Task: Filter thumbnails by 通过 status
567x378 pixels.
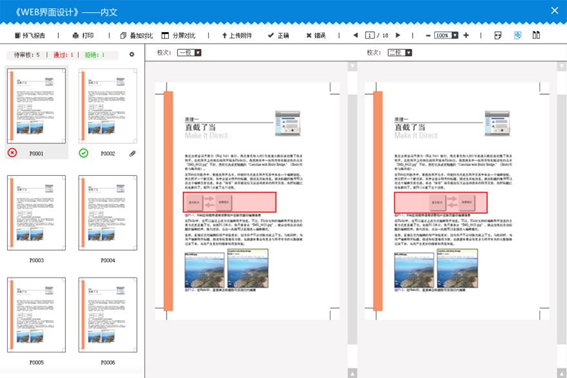Action: 63,55
